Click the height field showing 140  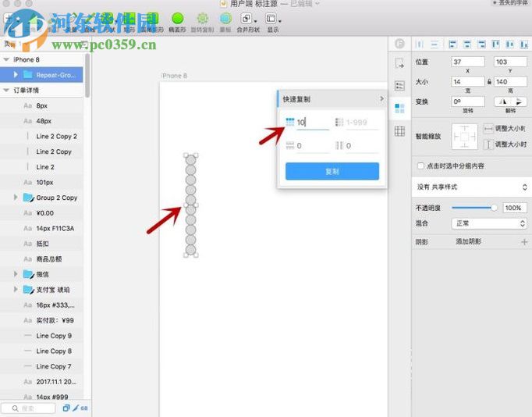(x=510, y=81)
